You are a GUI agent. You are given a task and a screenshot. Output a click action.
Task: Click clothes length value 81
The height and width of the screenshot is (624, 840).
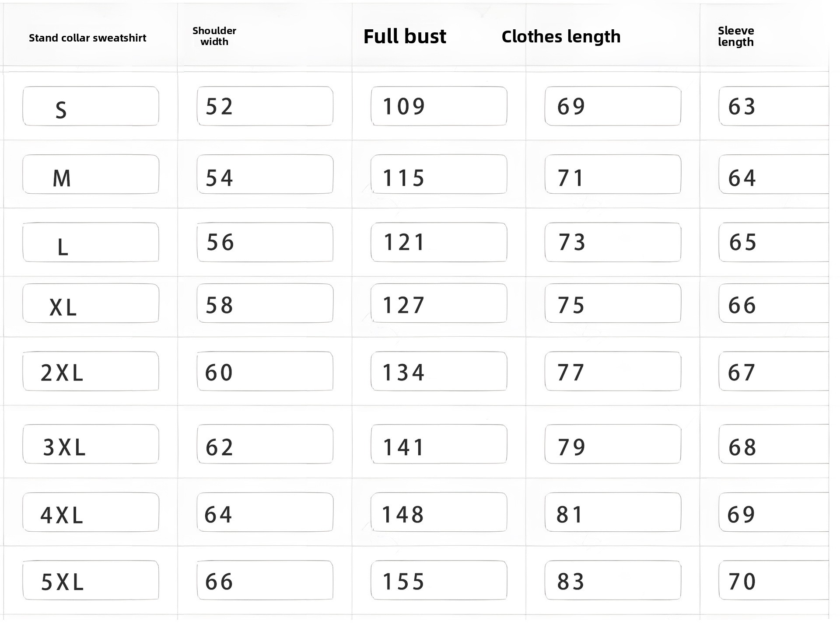coord(612,512)
